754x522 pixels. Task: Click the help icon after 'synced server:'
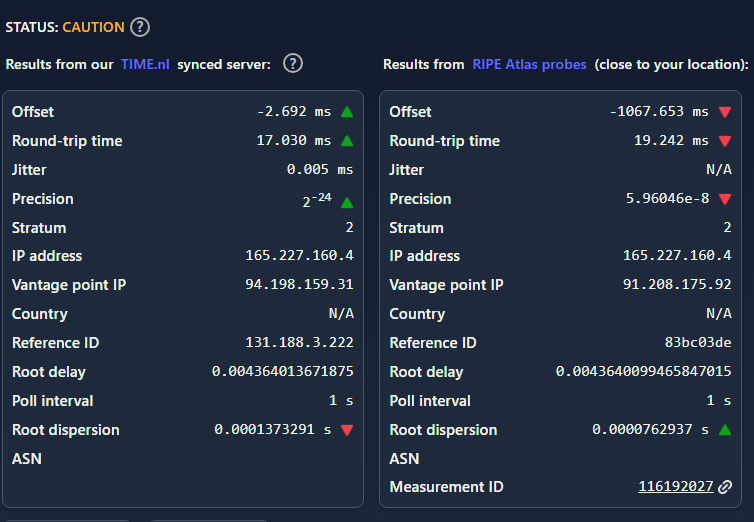pyautogui.click(x=293, y=63)
